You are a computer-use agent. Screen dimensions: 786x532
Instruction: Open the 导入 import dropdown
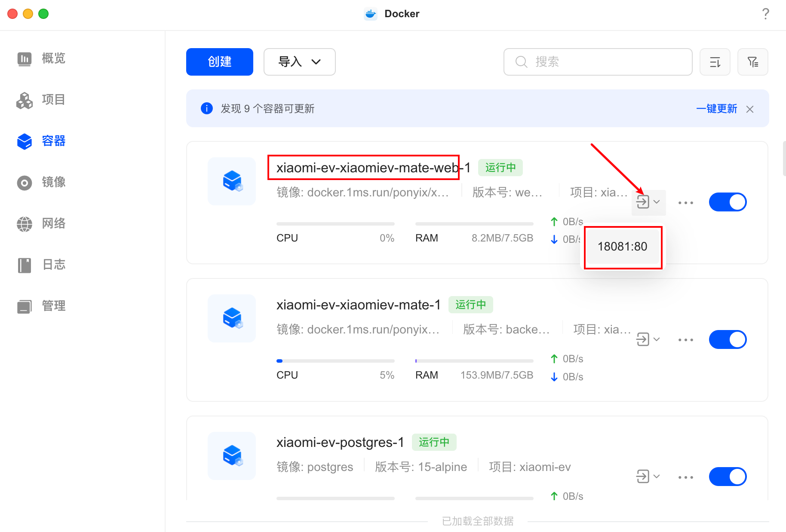coord(299,62)
